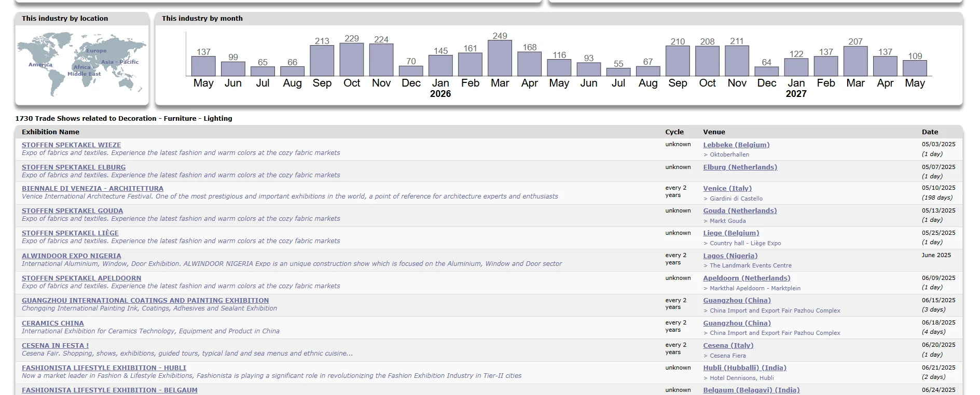Click the Date column header
This screenshot has height=395, width=980.
click(x=930, y=132)
